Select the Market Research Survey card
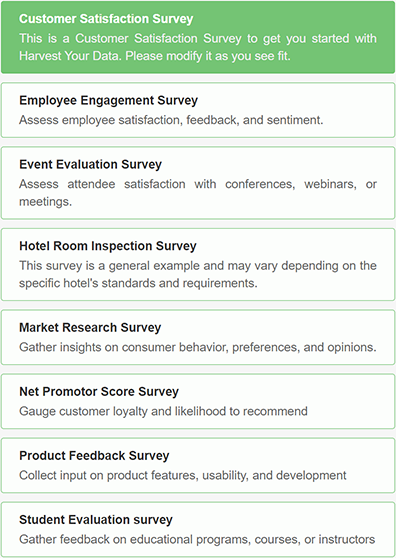Image resolution: width=396 pixels, height=558 pixels. coord(198,337)
